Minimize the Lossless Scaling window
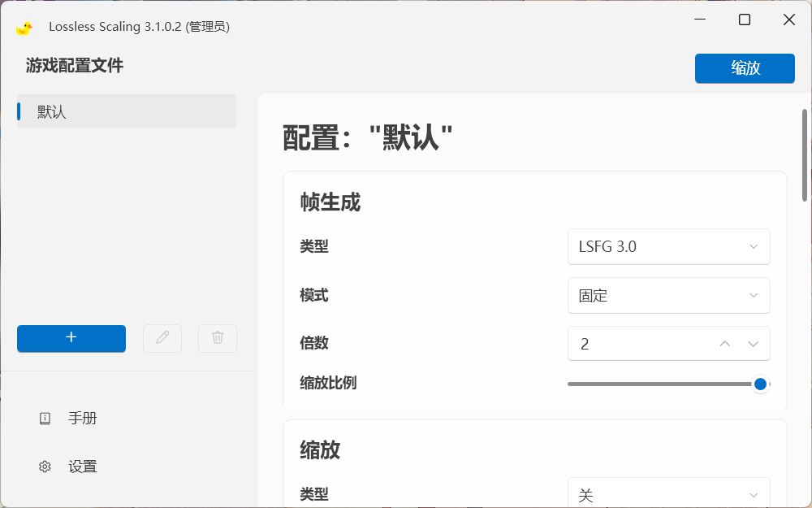Image resolution: width=812 pixels, height=508 pixels. (700, 20)
